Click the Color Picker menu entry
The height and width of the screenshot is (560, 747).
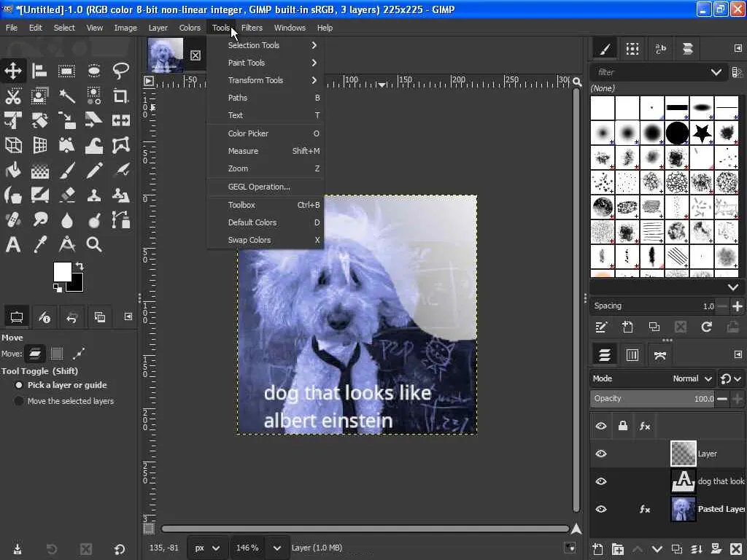[x=248, y=133]
